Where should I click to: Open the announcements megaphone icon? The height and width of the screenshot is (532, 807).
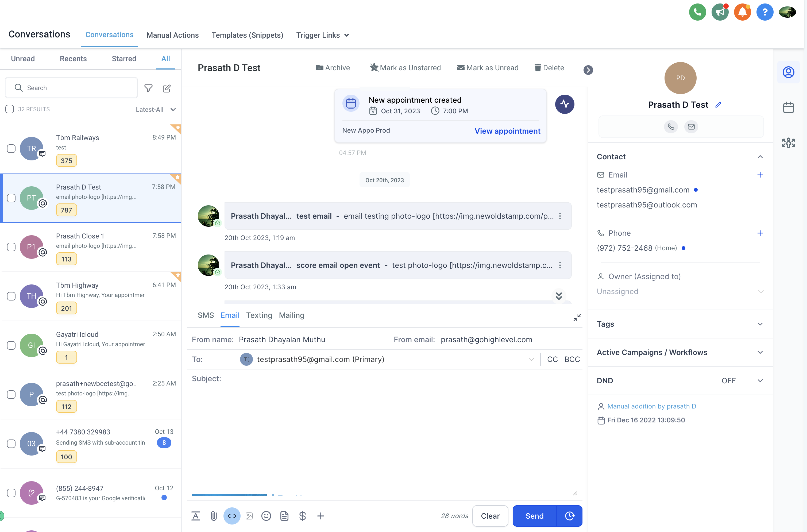[x=720, y=12]
